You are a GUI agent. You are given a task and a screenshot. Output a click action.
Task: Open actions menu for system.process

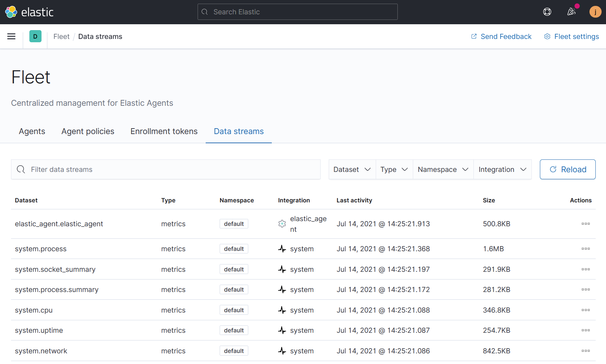(x=586, y=249)
